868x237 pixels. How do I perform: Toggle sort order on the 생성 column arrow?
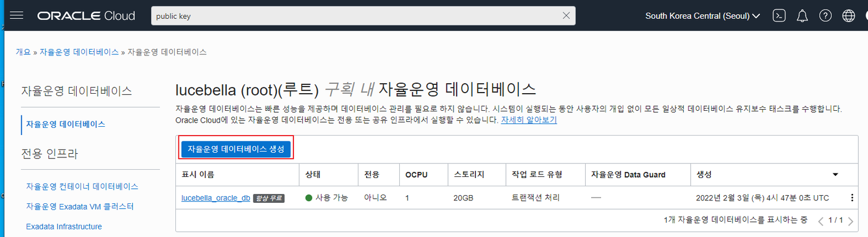[836, 175]
